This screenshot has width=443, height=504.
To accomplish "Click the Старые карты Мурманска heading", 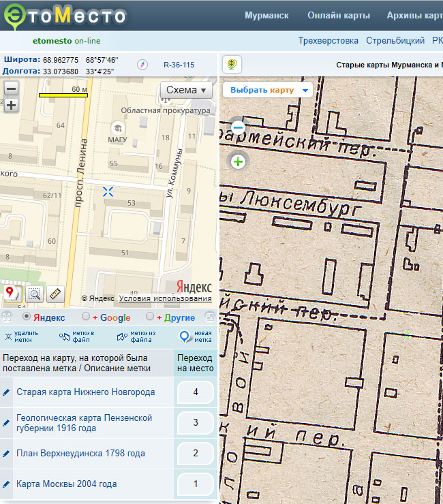I will coord(389,65).
